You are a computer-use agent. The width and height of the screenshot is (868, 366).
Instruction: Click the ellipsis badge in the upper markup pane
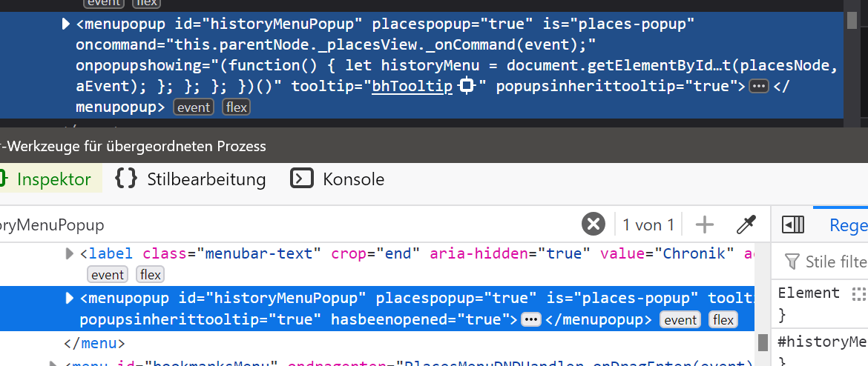coord(759,87)
